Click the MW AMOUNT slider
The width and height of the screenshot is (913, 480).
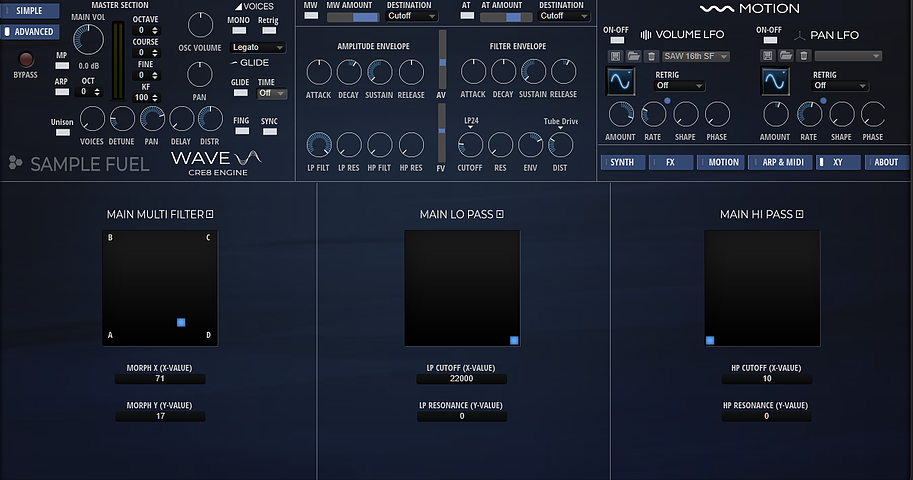coord(353,17)
